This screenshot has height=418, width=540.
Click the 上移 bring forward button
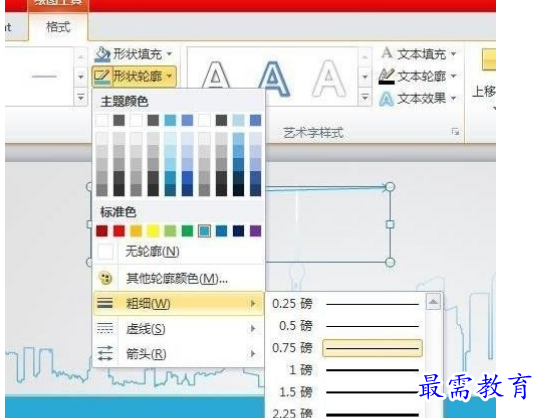(484, 79)
